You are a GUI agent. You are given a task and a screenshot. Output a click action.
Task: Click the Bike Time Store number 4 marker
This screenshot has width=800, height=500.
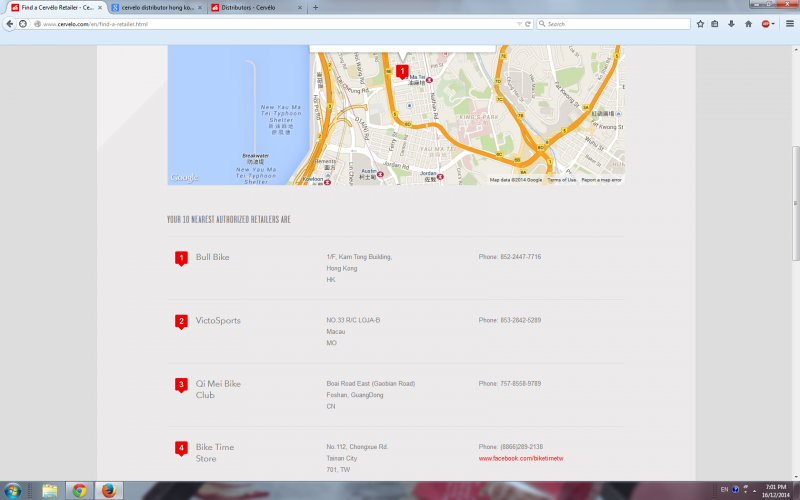tap(181, 448)
